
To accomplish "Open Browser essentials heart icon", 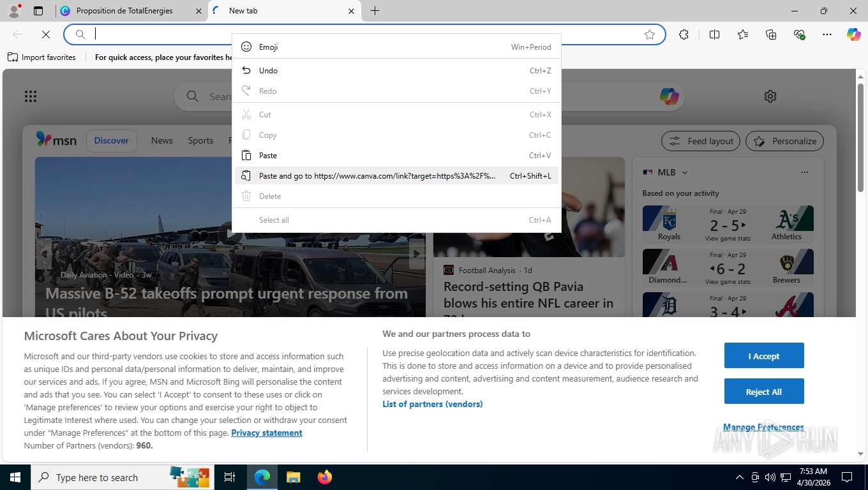I will pos(799,34).
